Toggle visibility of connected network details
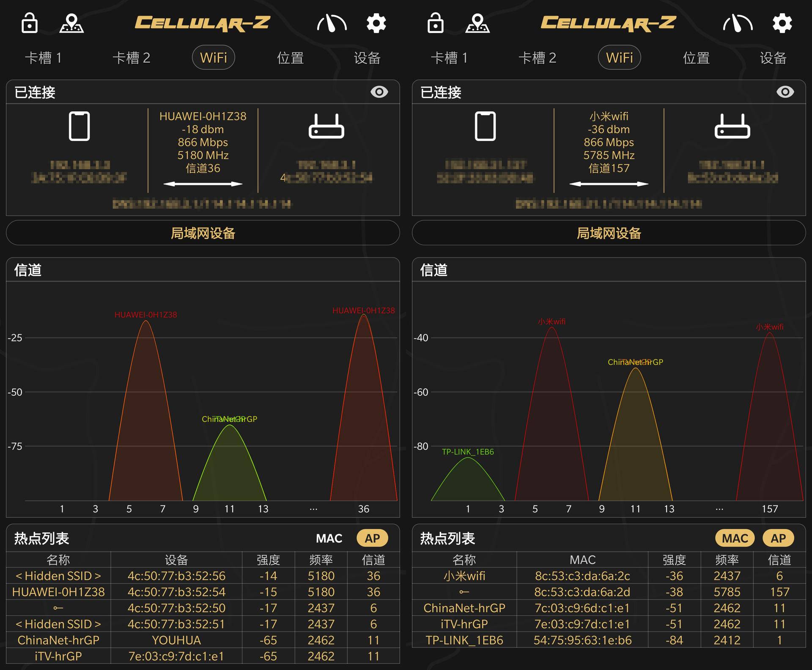This screenshot has width=812, height=670. (x=380, y=91)
